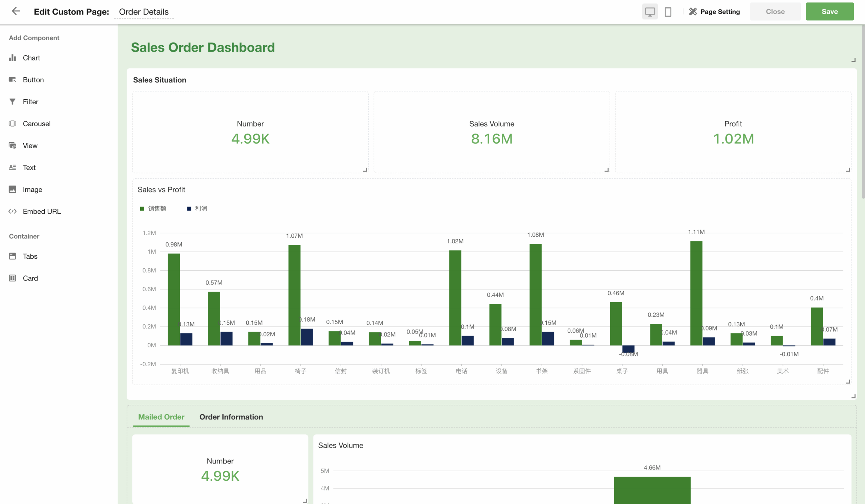The height and width of the screenshot is (504, 865).
Task: Click the resize handle of Sales vs Profit chart
Action: pos(848,381)
